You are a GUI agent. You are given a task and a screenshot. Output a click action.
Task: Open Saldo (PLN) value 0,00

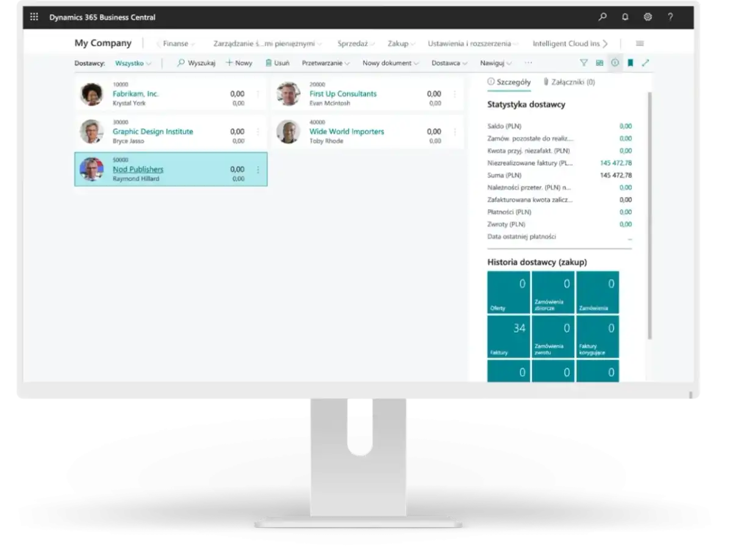click(626, 126)
